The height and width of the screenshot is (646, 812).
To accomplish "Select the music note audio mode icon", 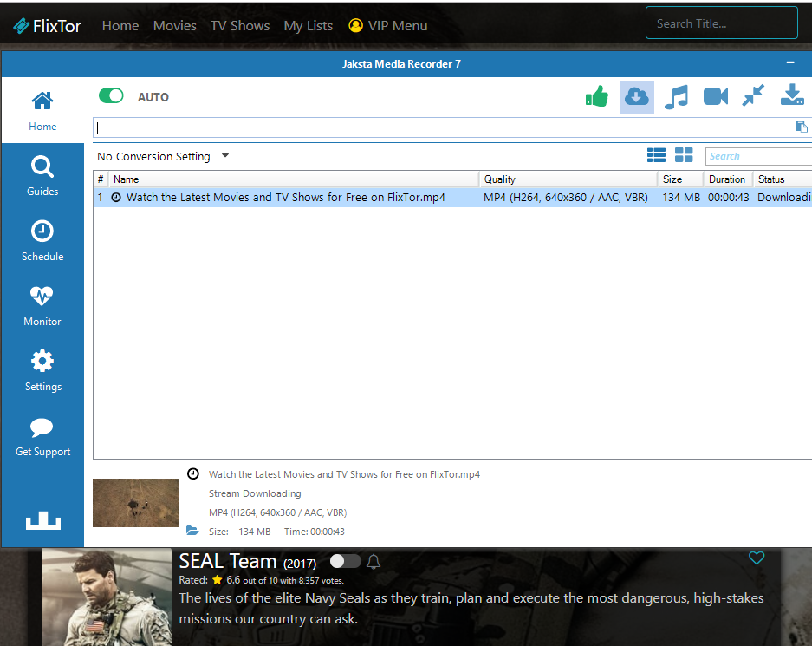I will tap(676, 97).
